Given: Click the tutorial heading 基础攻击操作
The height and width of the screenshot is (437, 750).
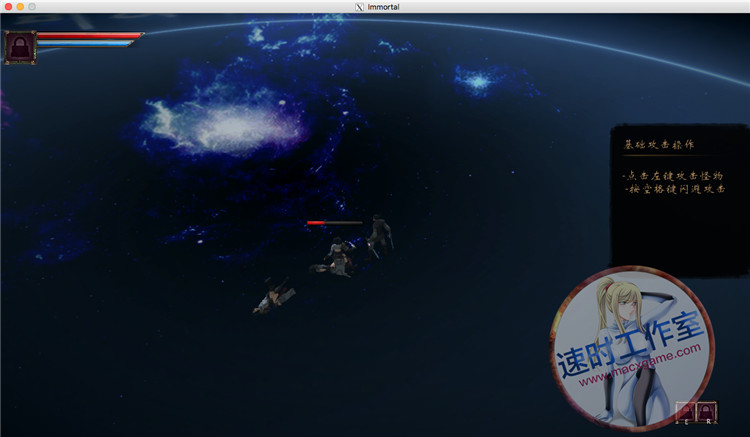Looking at the screenshot, I should 659,144.
